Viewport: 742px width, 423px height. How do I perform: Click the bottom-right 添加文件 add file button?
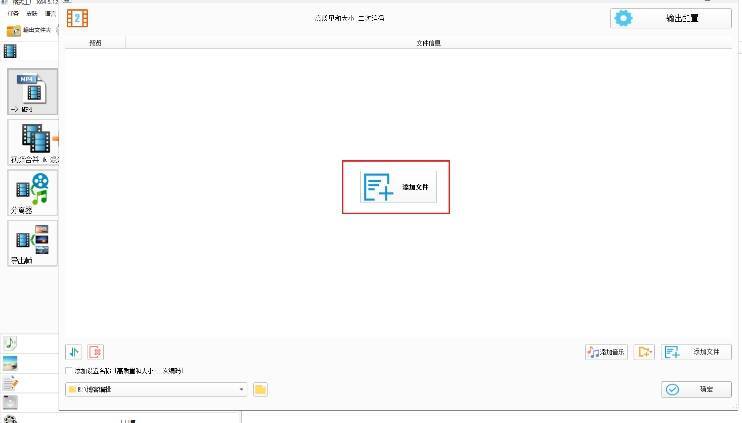697,352
